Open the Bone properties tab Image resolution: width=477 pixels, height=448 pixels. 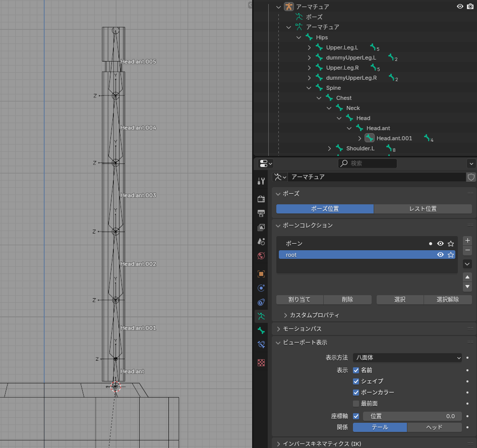click(261, 330)
